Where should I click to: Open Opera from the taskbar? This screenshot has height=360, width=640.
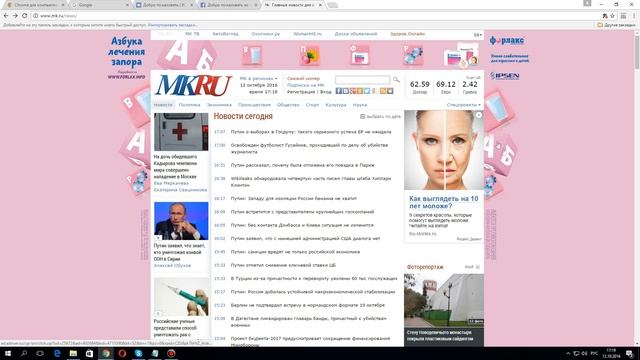[x=122, y=353]
